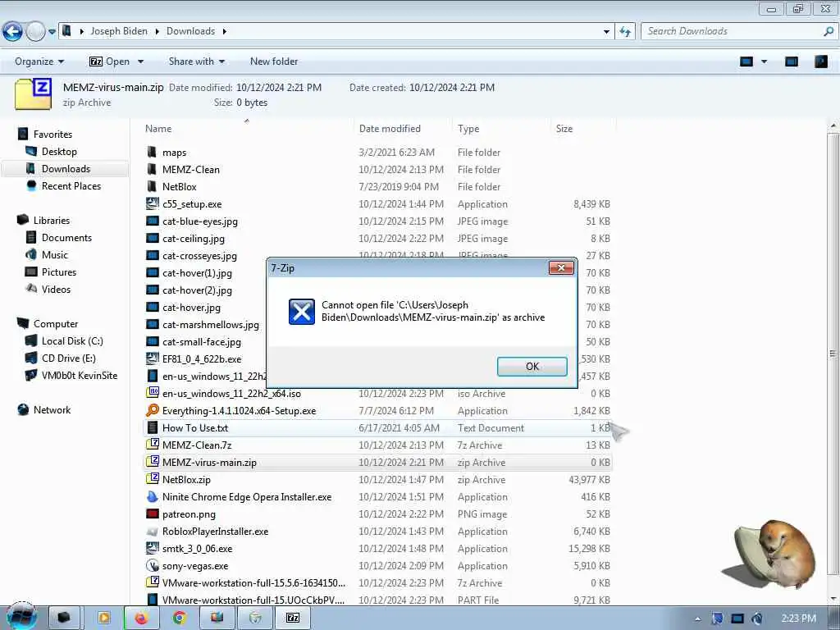Close the 7-Zip error dialog
The width and height of the screenshot is (840, 630).
point(561,268)
